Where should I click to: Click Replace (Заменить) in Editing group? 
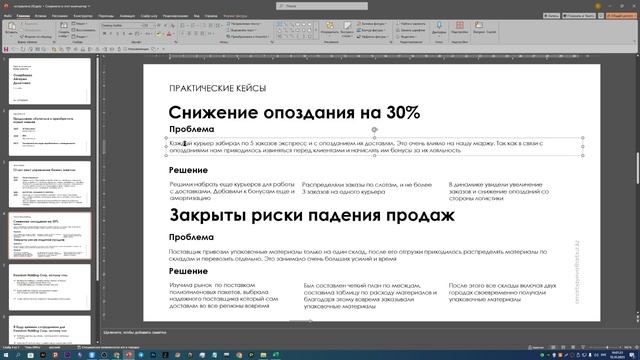coord(411,30)
